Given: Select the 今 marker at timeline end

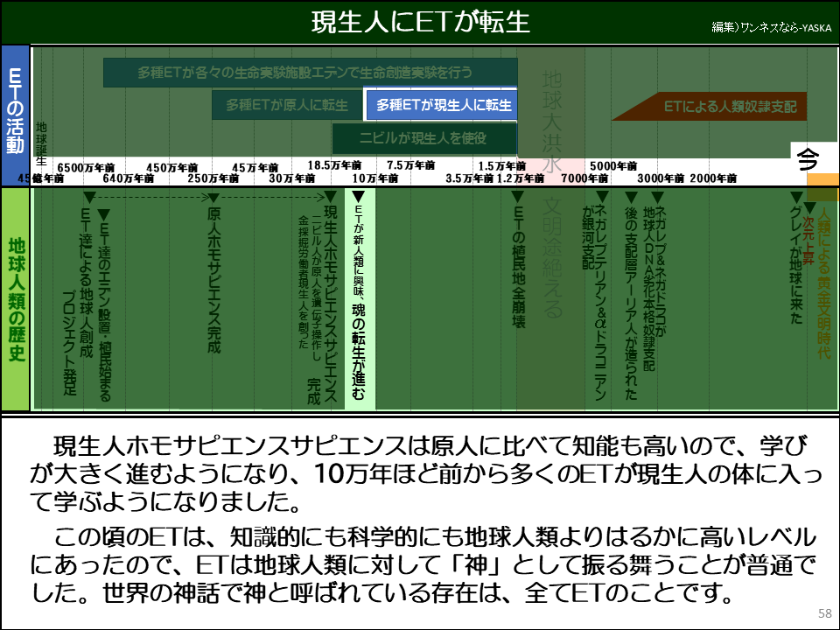Looking at the screenshot, I should click(809, 160).
